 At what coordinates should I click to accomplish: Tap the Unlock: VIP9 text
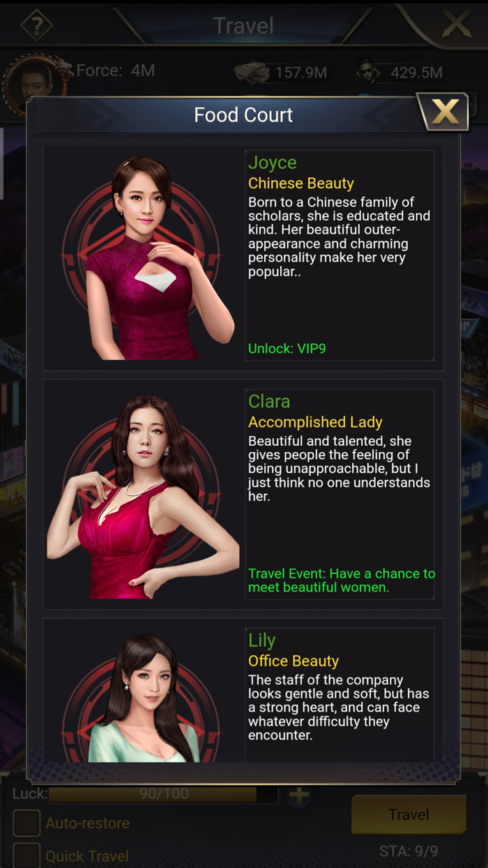click(x=287, y=348)
